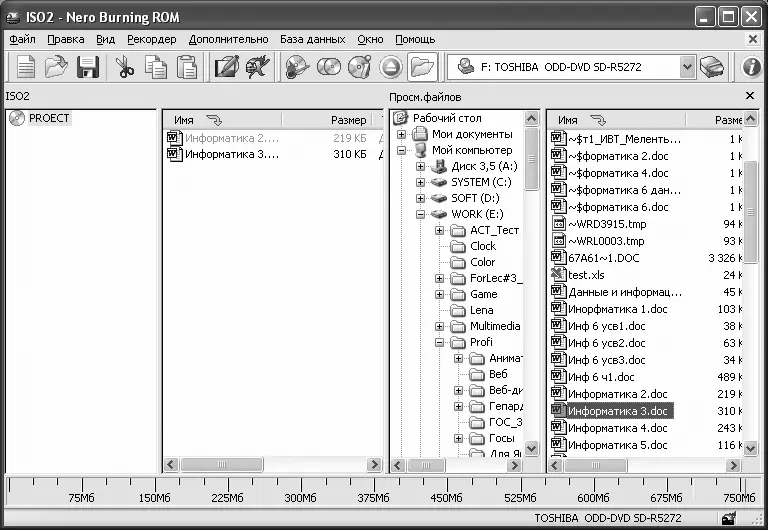
Task: Select the Game folder
Action: point(483,294)
